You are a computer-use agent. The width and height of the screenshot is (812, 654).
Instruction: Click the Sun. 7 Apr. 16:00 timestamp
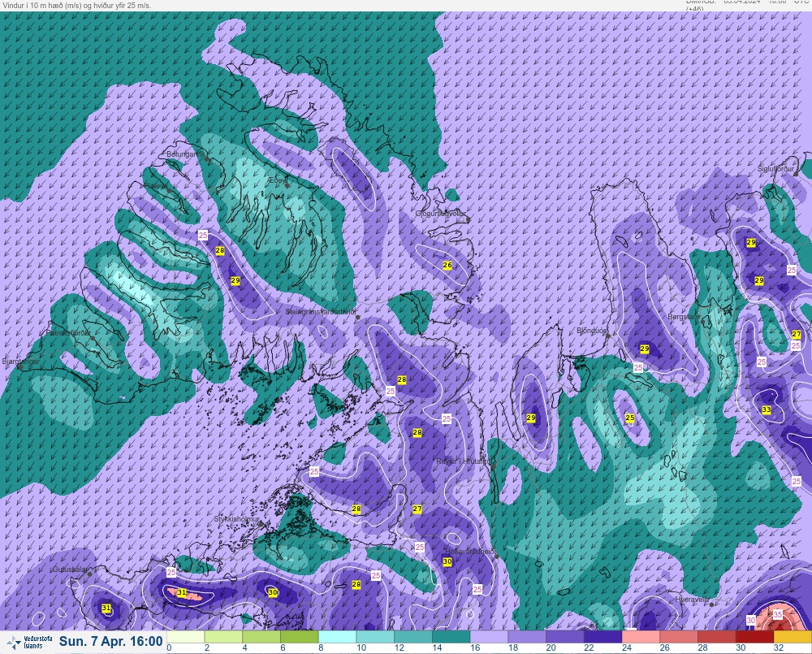tap(110, 641)
